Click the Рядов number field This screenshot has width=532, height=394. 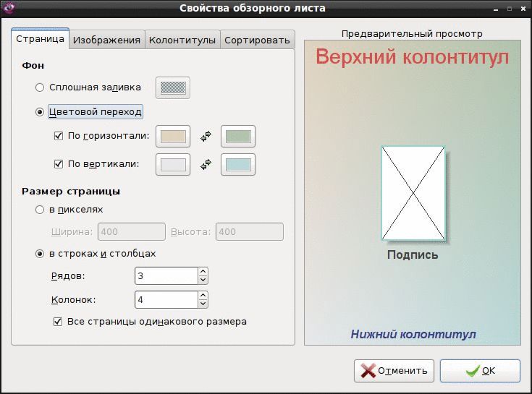[166, 275]
